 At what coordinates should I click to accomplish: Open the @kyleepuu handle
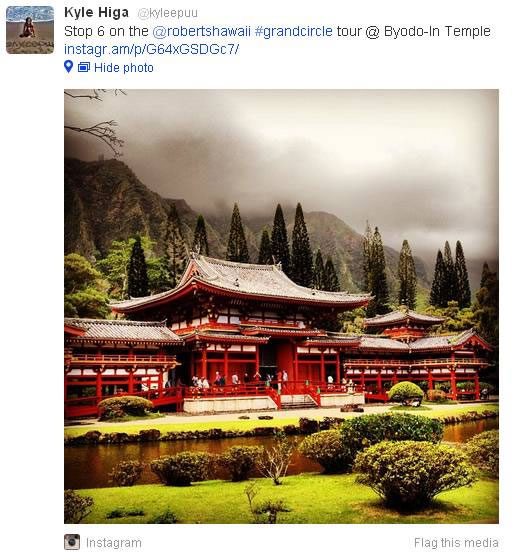pos(167,13)
